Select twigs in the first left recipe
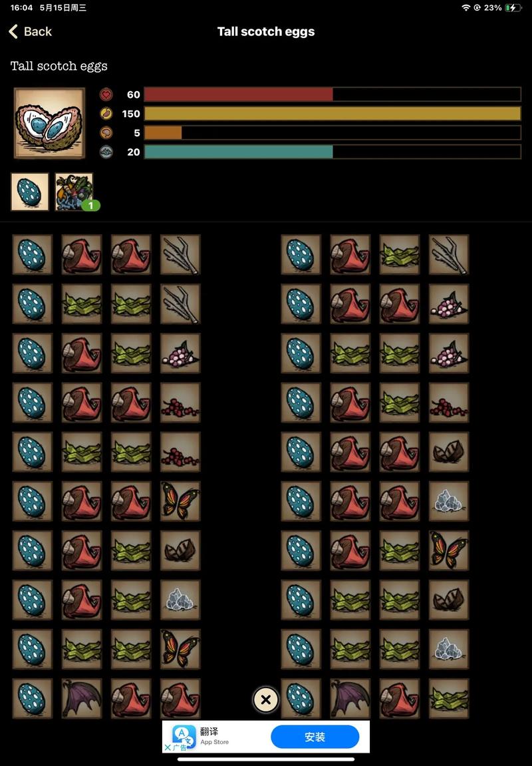This screenshot has width=532, height=766. (x=180, y=254)
